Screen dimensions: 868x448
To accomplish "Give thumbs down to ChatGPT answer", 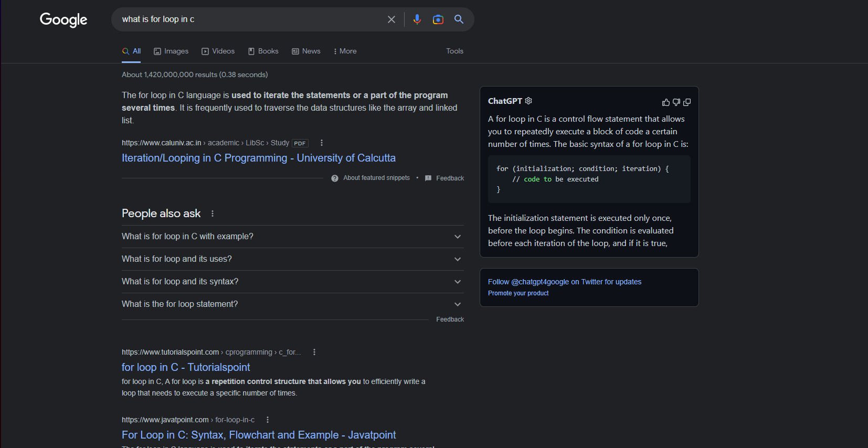I will (676, 102).
